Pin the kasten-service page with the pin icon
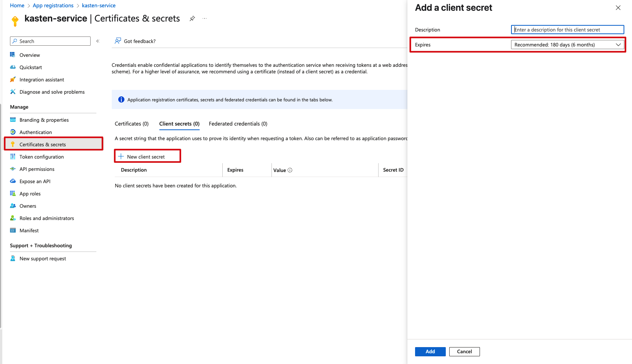 192,18
